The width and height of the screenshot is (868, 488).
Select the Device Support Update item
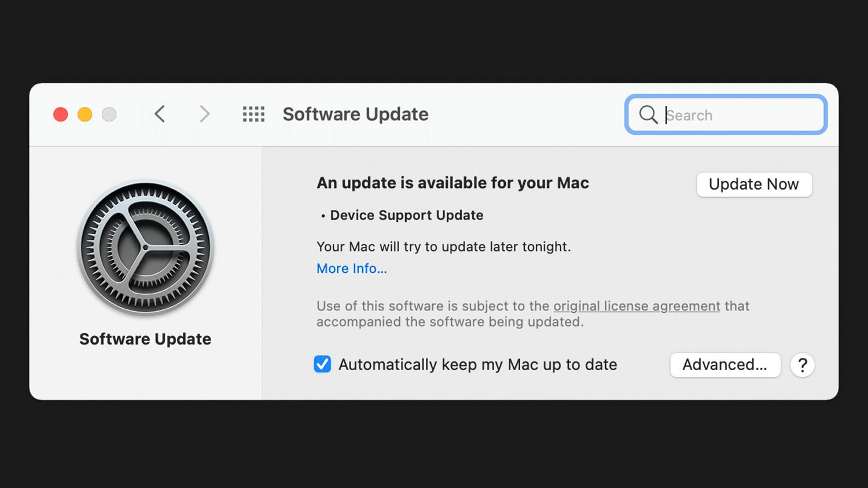point(406,215)
